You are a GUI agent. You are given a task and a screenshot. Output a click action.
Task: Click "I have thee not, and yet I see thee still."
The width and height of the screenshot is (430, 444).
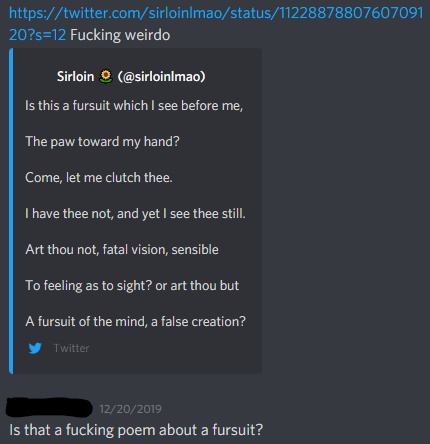coord(135,213)
